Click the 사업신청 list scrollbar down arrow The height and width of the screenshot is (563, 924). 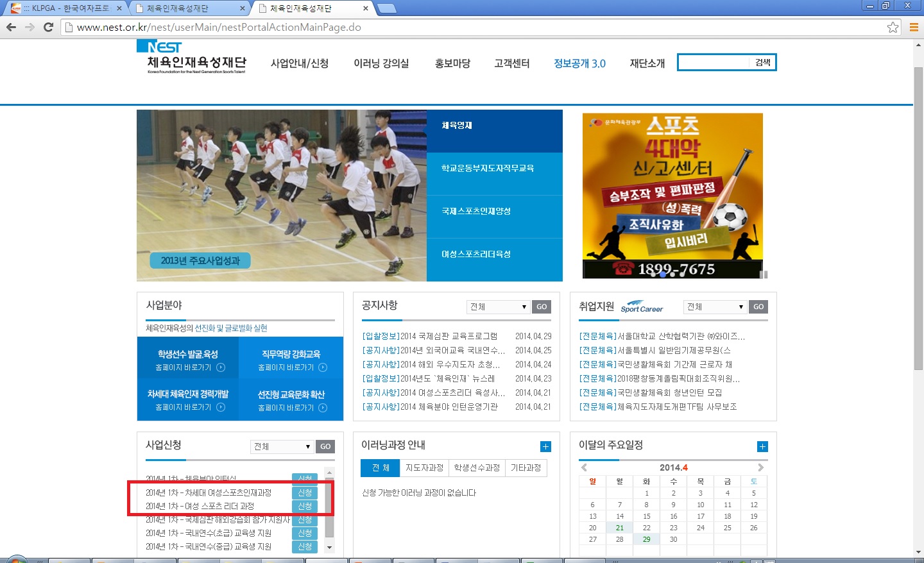[x=330, y=547]
